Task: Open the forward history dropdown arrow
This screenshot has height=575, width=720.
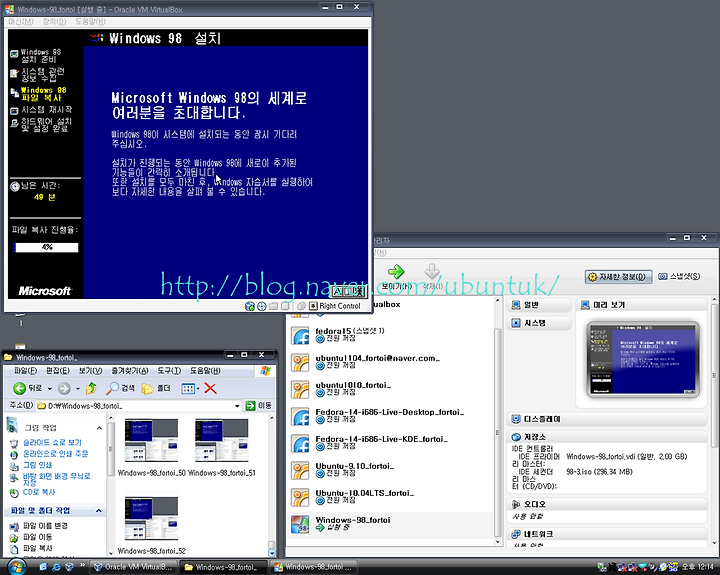Action: coord(78,389)
